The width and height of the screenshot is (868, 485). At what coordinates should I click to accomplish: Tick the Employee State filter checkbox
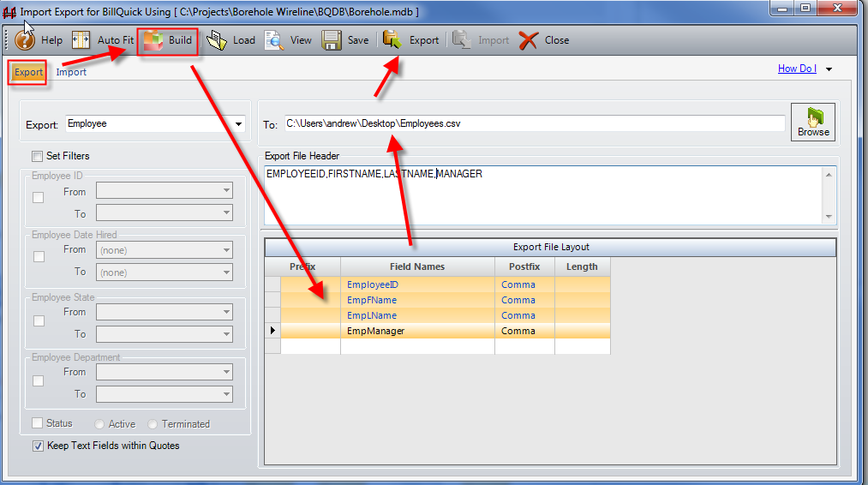[x=39, y=321]
